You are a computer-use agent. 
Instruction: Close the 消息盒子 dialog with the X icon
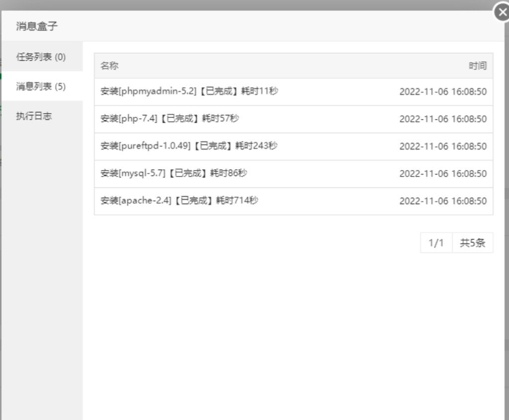(502, 12)
